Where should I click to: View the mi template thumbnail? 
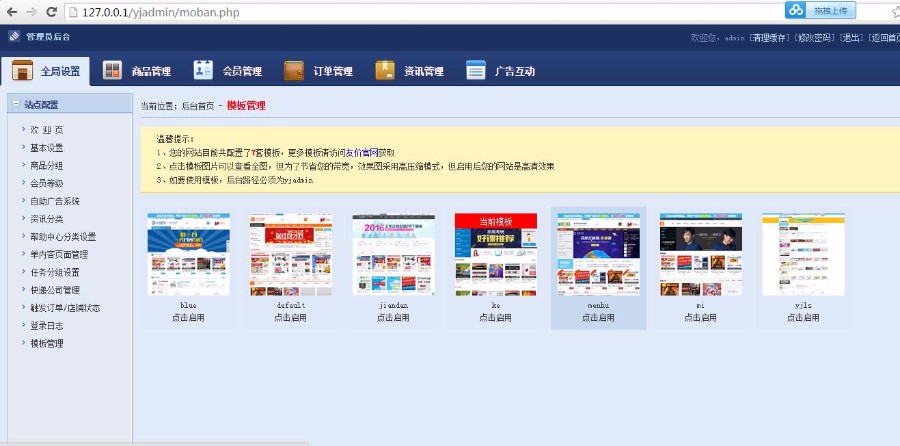[x=701, y=254]
